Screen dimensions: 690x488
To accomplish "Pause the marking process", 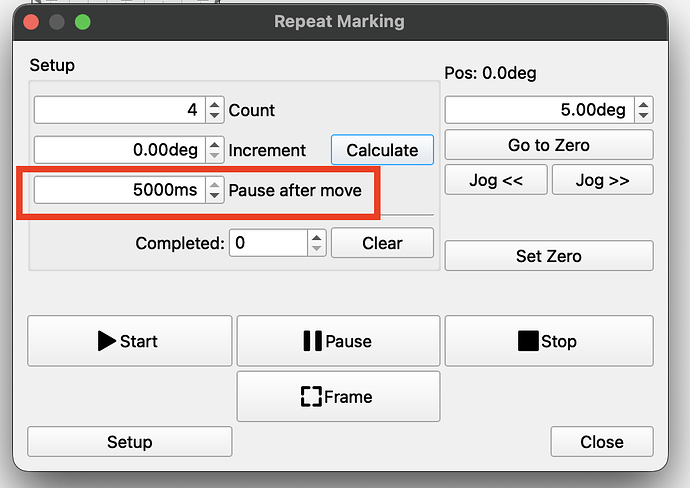I will tap(338, 341).
